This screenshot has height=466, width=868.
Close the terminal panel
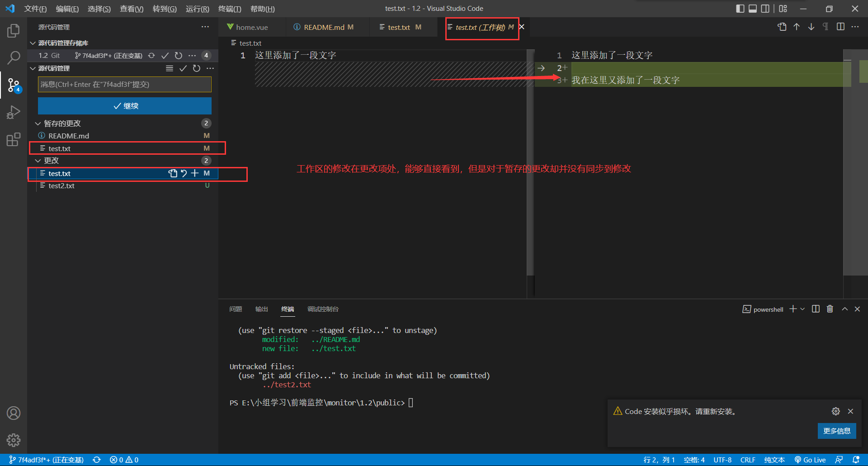coord(857,309)
